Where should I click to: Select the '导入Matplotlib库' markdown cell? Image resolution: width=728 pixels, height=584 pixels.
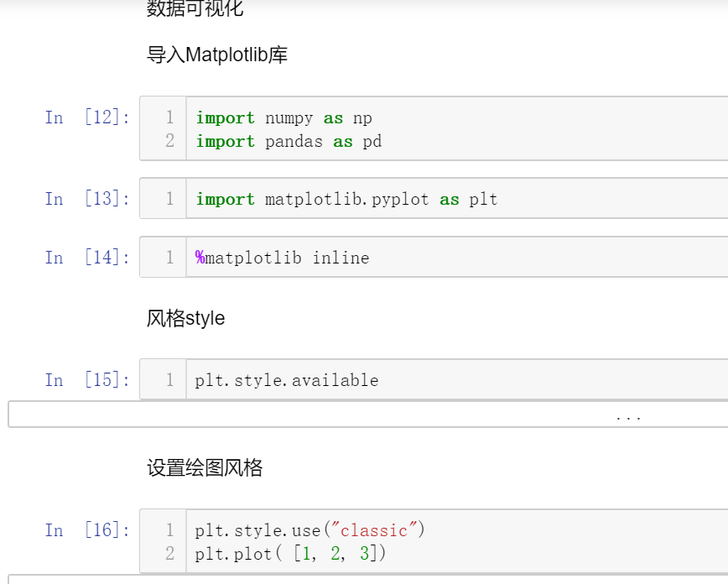click(x=217, y=55)
